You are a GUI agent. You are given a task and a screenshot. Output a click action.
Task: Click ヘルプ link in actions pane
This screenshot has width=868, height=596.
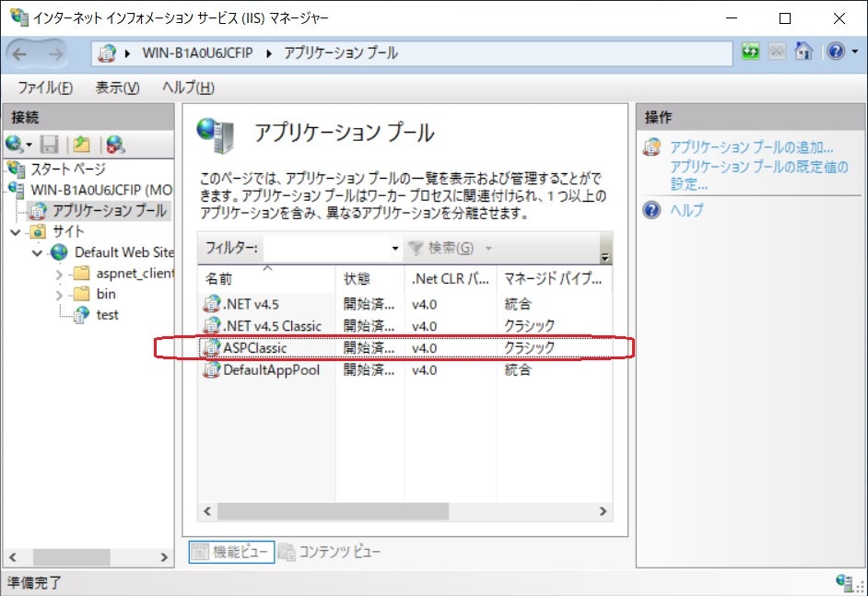(686, 210)
